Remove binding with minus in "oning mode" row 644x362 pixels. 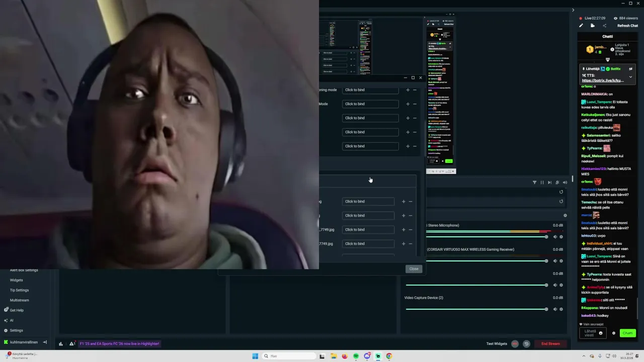[415, 90]
